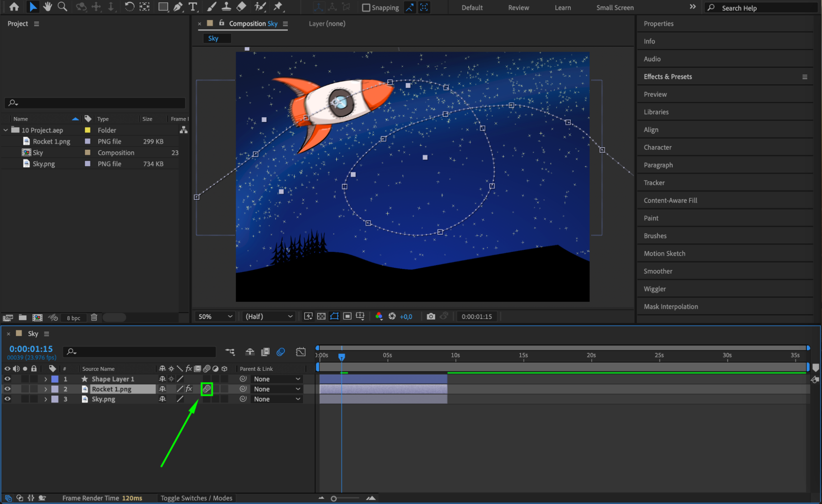Click the Puppet Pin tool
822x504 pixels.
click(x=278, y=7)
